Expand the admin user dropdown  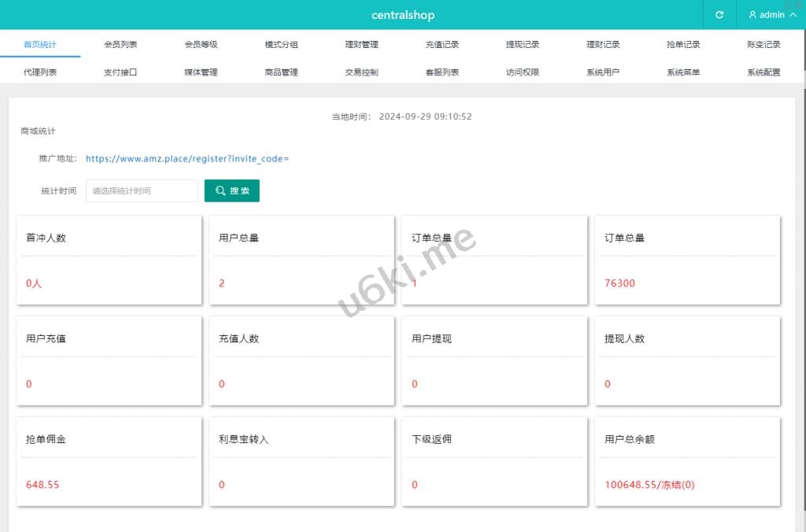[771, 15]
